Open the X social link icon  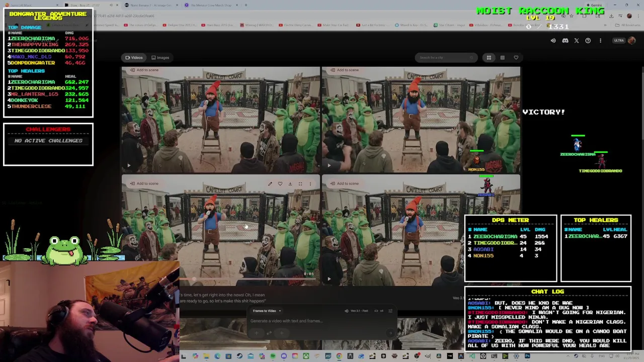(577, 41)
